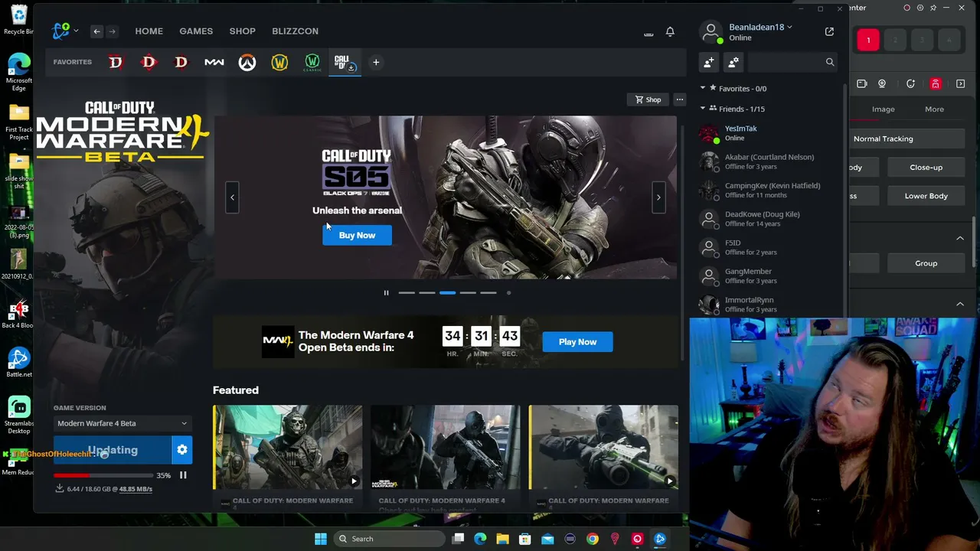Go forward with the right arrow button
Screen dimensions: 980x551
click(112, 31)
